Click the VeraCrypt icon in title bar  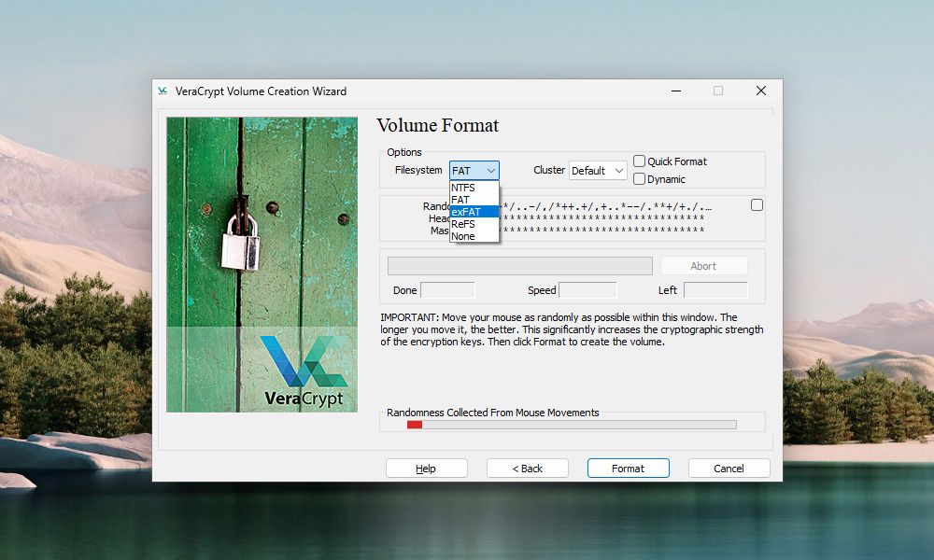click(162, 91)
